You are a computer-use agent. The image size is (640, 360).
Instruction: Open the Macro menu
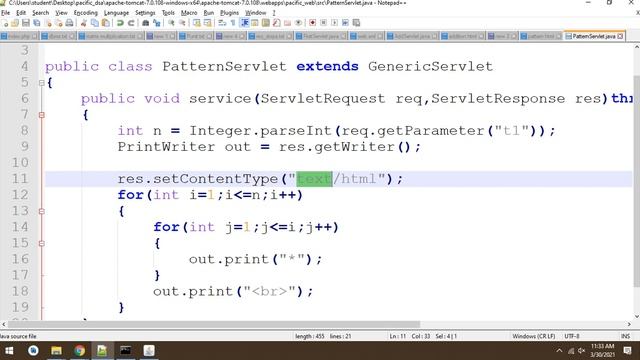point(189,13)
